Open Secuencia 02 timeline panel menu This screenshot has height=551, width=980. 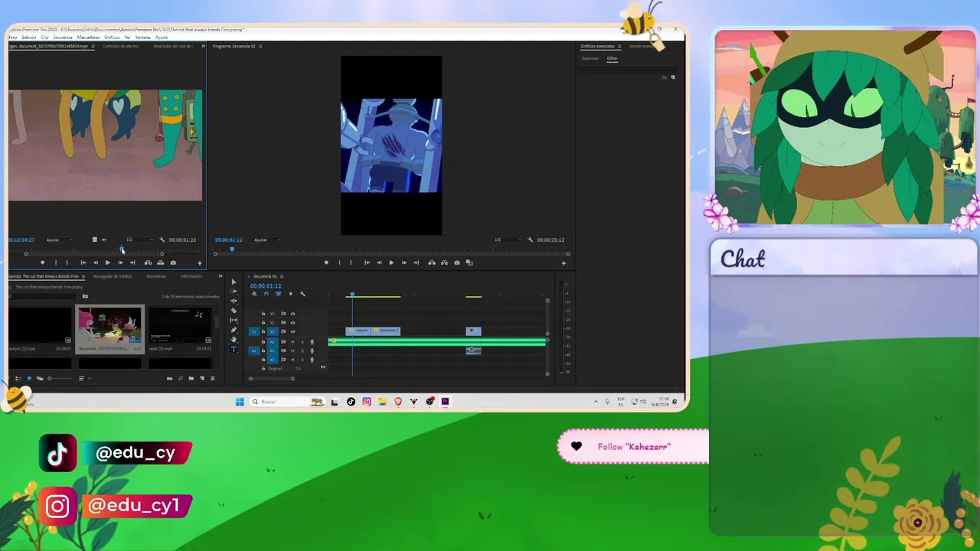(x=281, y=276)
